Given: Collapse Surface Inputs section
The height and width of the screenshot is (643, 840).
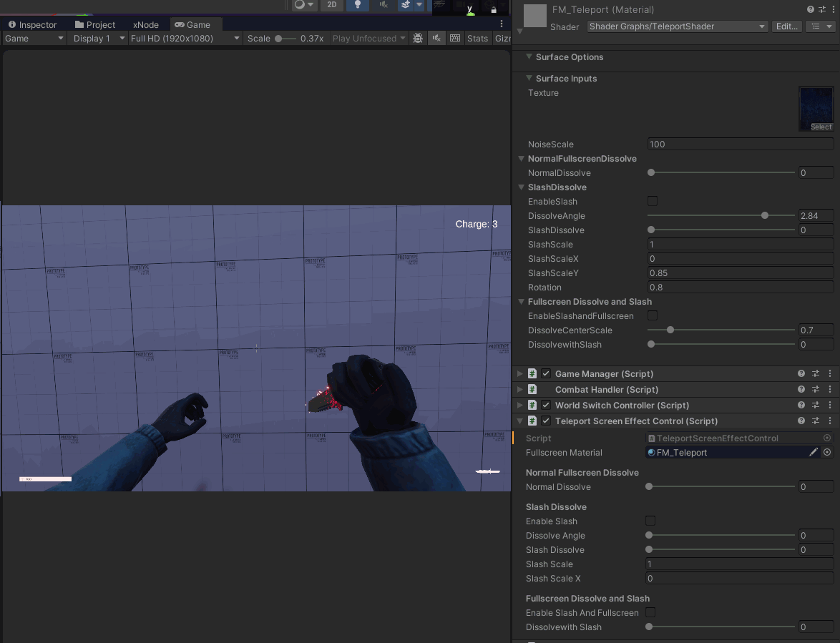Looking at the screenshot, I should pyautogui.click(x=529, y=78).
